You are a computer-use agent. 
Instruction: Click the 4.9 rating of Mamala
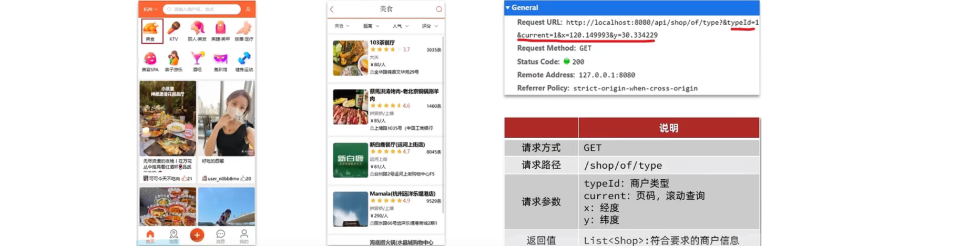tap(406, 201)
